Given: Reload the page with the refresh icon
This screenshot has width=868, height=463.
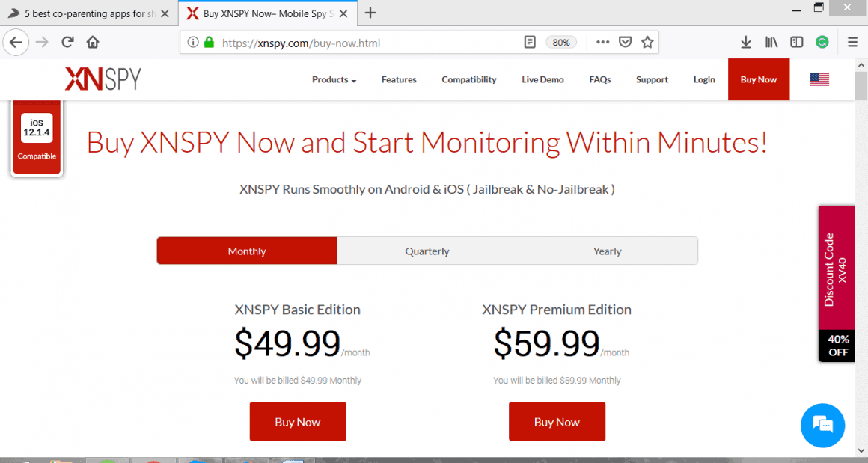Looking at the screenshot, I should point(67,42).
